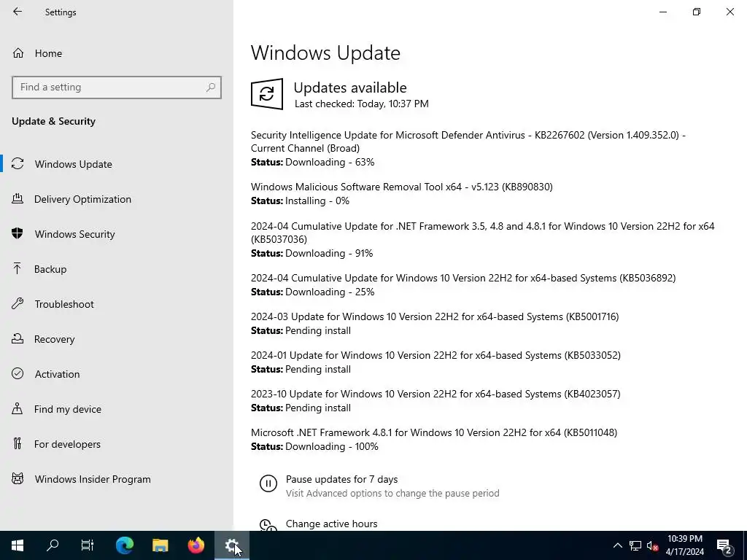747x560 pixels.
Task: Click the Settings gear taskbar icon
Action: click(x=232, y=545)
